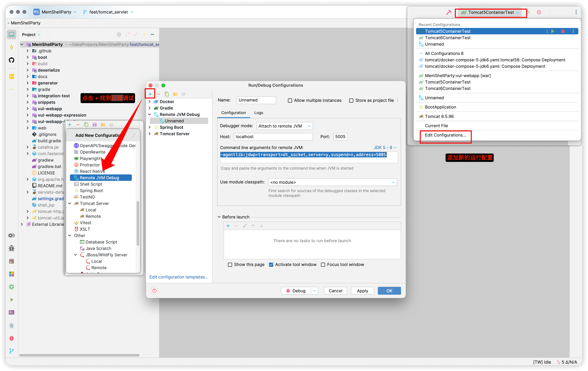Toggle Store as project file checkbox

click(351, 101)
